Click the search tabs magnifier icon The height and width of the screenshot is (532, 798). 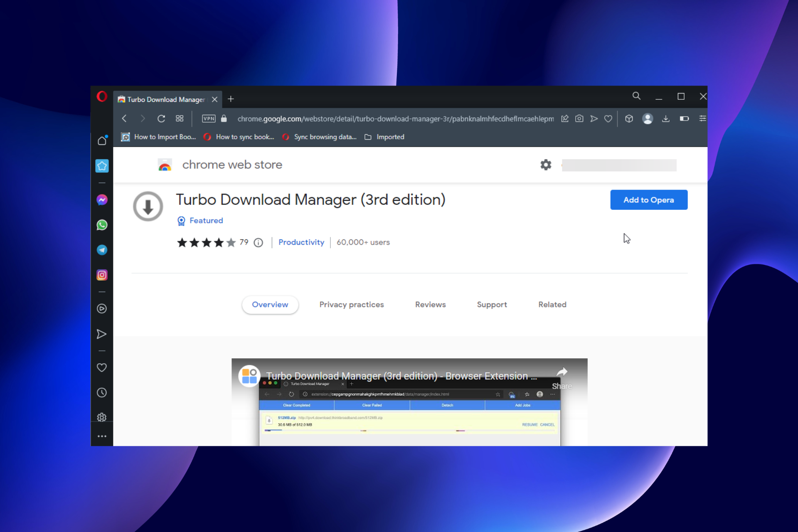pyautogui.click(x=636, y=96)
